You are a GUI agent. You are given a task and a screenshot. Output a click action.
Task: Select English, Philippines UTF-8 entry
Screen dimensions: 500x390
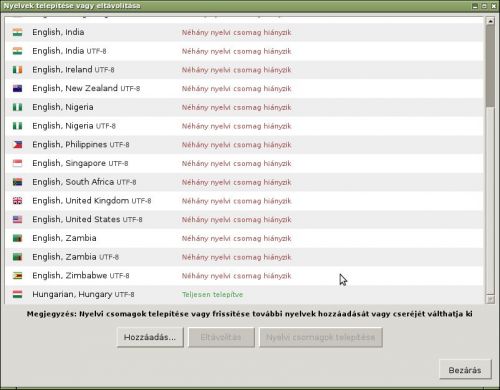pos(244,144)
